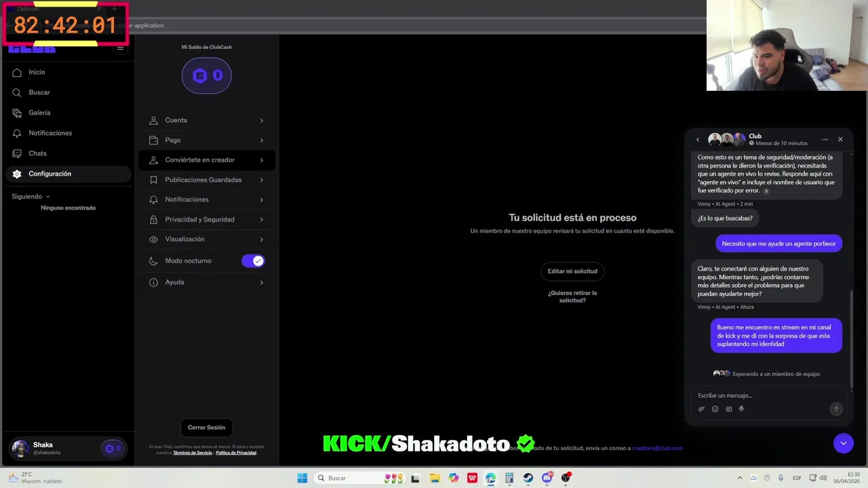The image size is (868, 488).
Task: Open the Notificaciones bell in left sidebar
Action: point(17,133)
